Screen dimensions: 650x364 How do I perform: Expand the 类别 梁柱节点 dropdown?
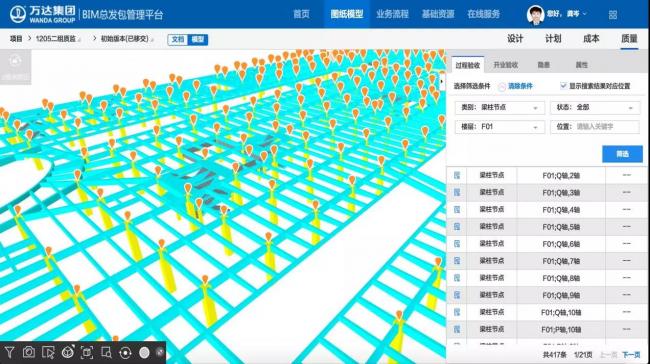point(500,107)
